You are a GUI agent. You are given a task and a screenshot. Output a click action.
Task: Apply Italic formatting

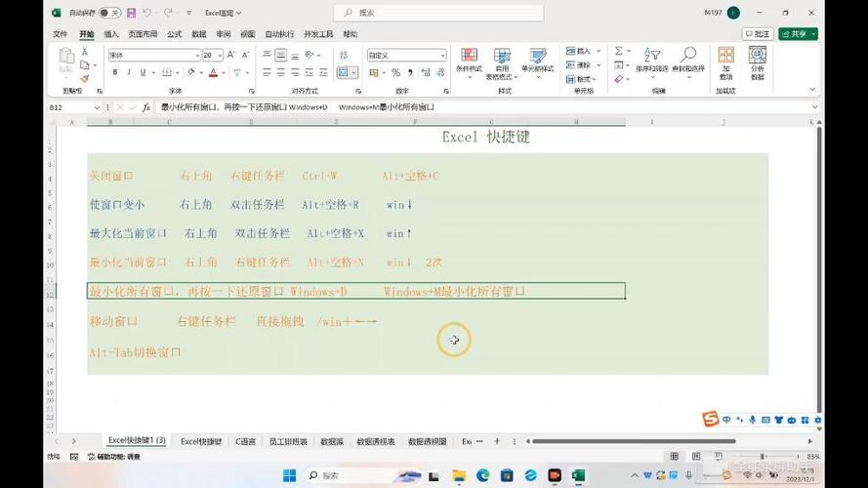tap(129, 72)
